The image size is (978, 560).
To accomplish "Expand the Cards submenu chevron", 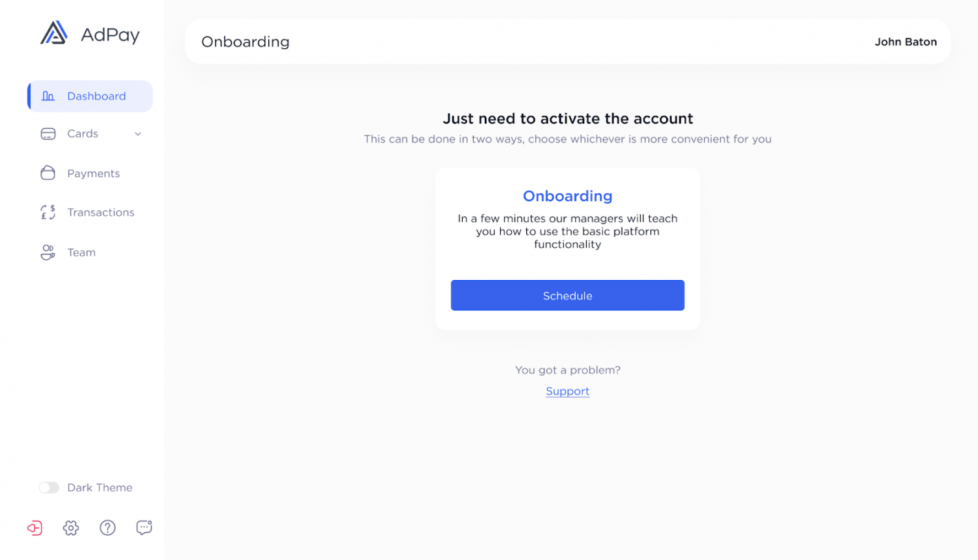I will tap(138, 134).
